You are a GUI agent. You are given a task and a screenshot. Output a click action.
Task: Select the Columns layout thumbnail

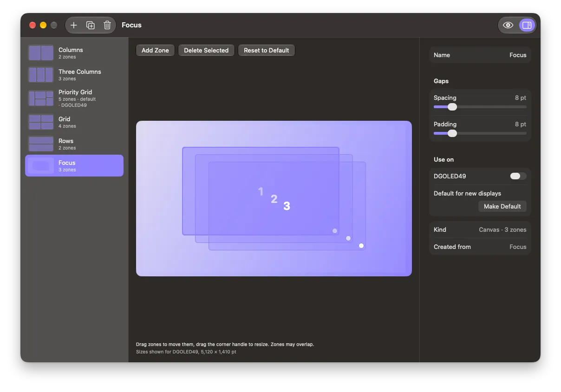tap(41, 53)
